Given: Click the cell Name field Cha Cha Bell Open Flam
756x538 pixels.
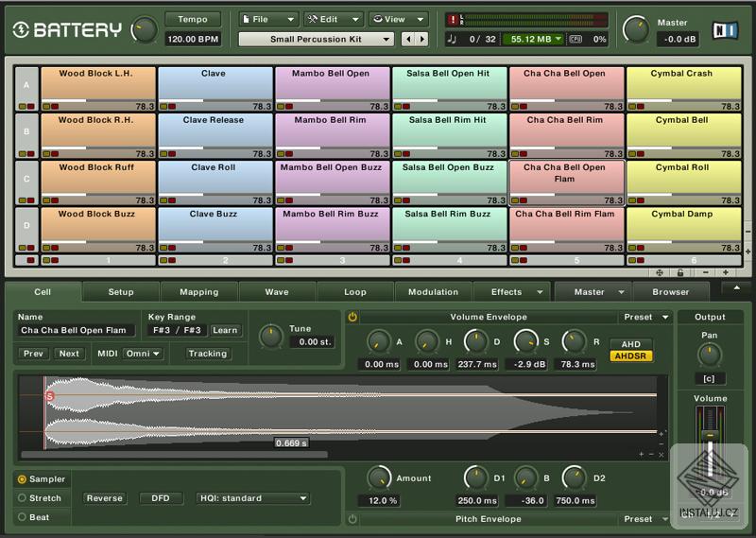Looking at the screenshot, I should [x=76, y=331].
